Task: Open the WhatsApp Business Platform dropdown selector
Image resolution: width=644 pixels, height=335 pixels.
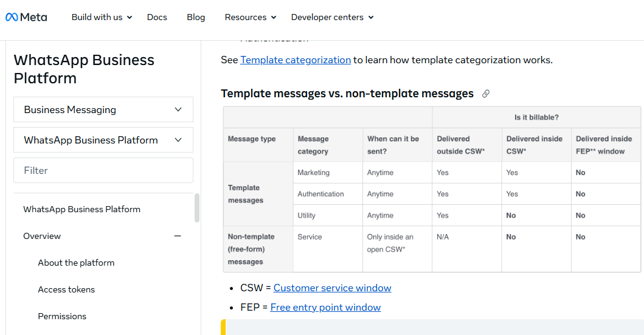Action: tap(103, 140)
